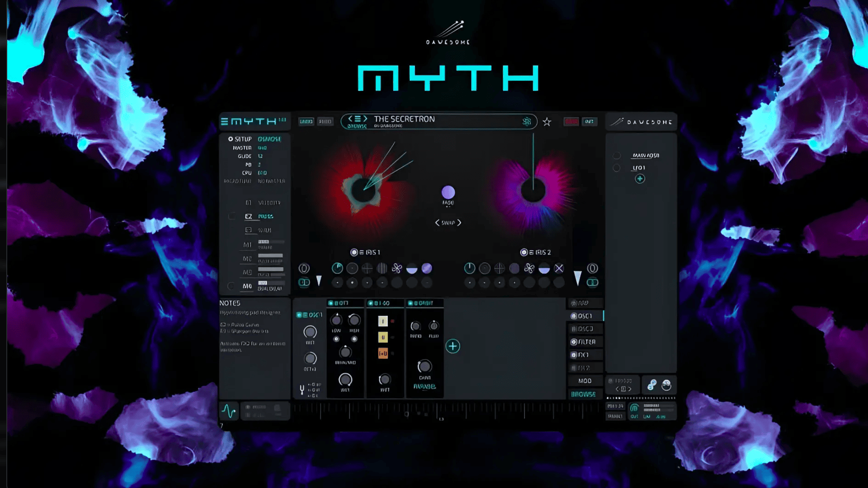This screenshot has height=488, width=868.
Task: Toggle IRIS 1 power button
Action: [x=354, y=252]
